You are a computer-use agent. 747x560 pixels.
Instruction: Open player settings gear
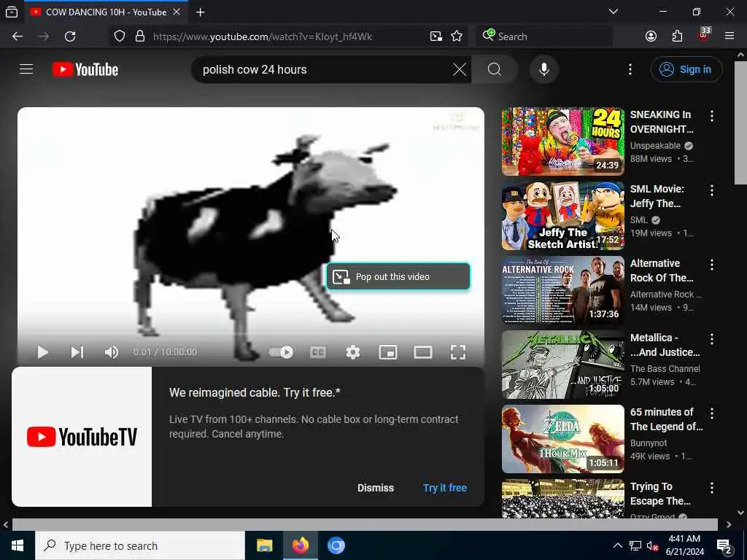[x=352, y=352]
